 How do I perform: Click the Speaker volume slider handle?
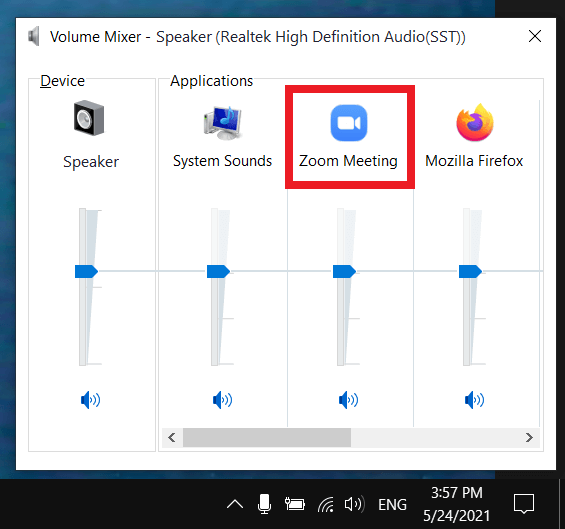point(86,271)
